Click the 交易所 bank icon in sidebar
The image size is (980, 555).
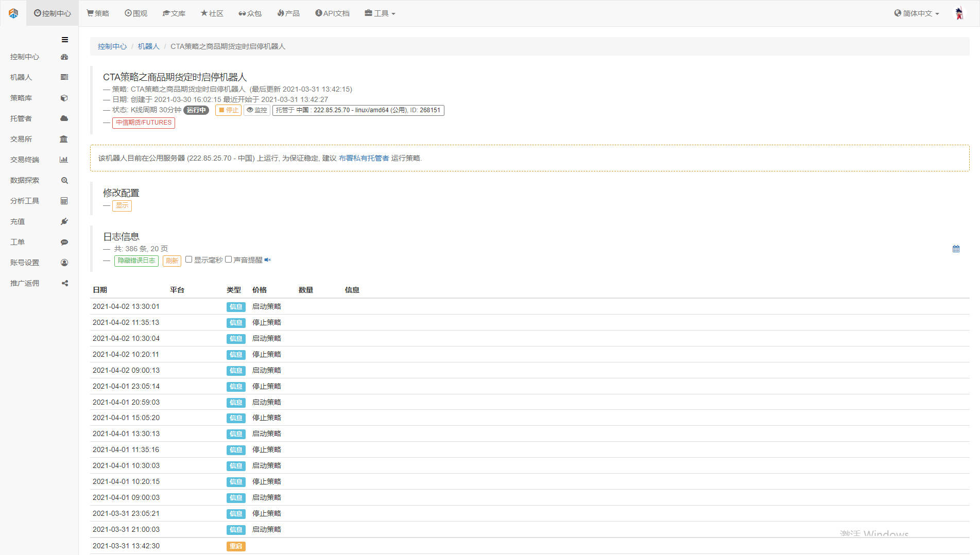(x=64, y=139)
